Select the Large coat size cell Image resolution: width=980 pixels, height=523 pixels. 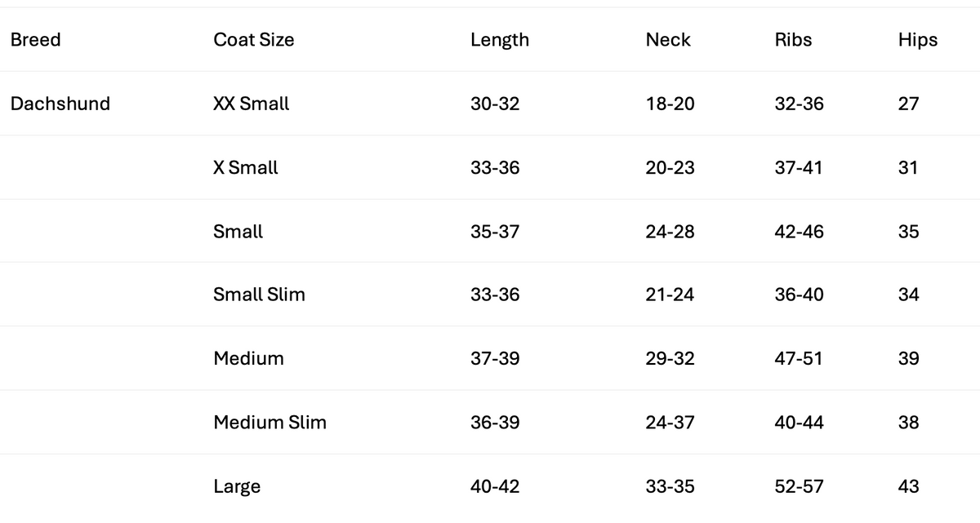click(x=237, y=486)
